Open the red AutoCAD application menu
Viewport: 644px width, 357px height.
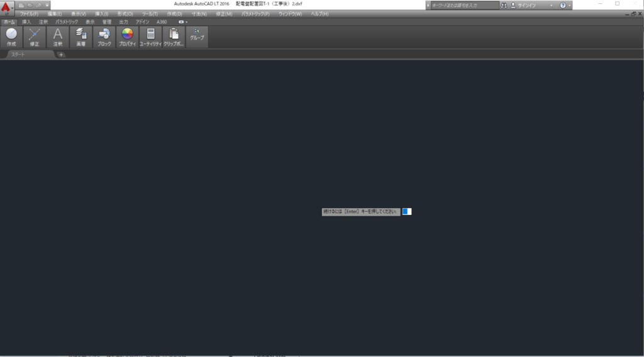click(x=7, y=6)
